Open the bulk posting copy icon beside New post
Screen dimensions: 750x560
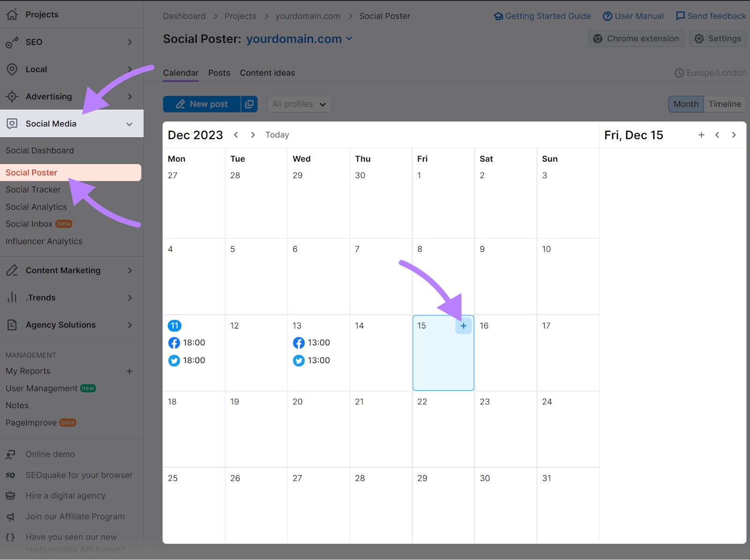coord(249,104)
